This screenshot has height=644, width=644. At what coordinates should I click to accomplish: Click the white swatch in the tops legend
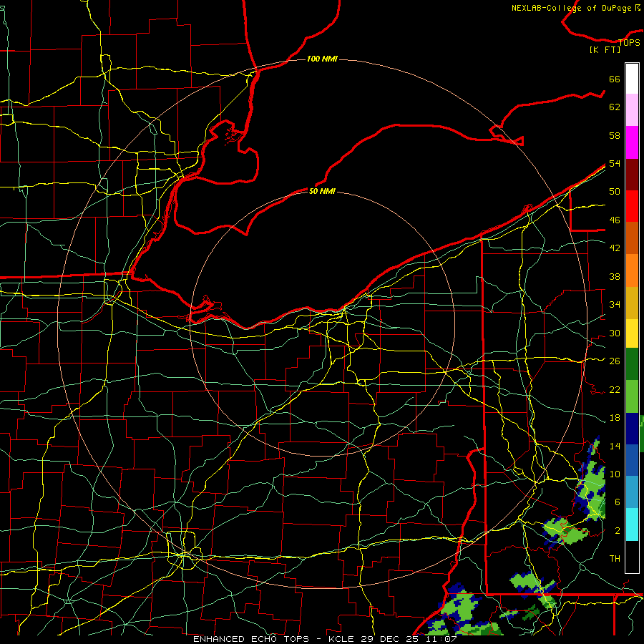[632, 79]
